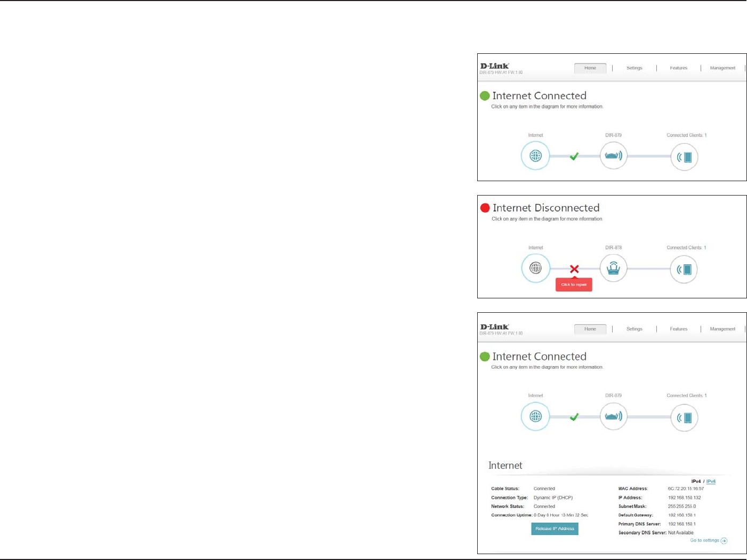Viewport: 747px width, 560px height.
Task: Click the D-Link logo in the Internet details panel
Action: click(495, 327)
